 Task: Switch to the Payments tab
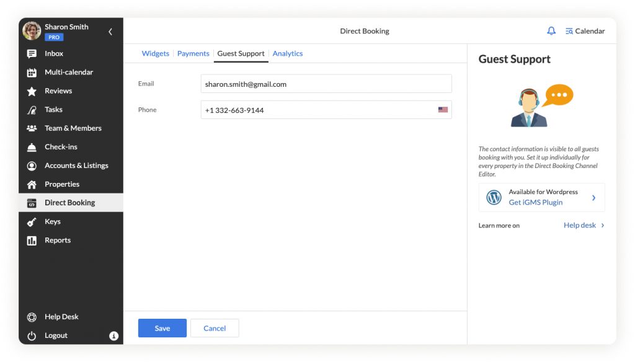point(193,53)
